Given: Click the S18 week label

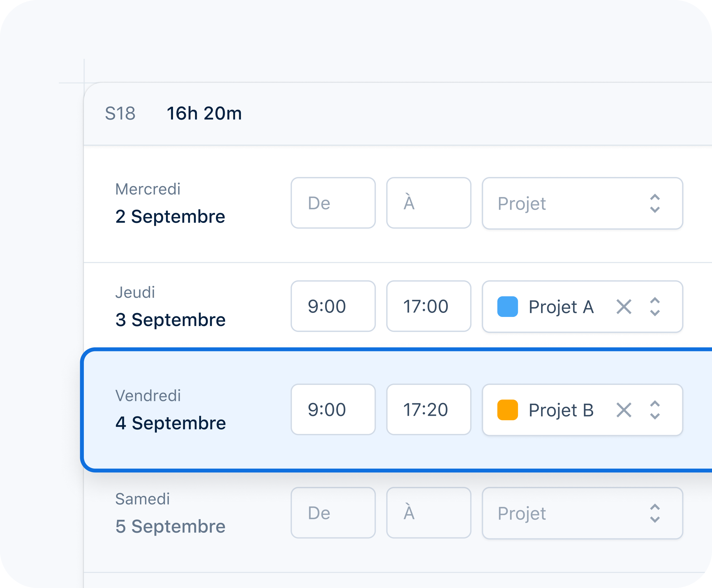Looking at the screenshot, I should pyautogui.click(x=120, y=113).
